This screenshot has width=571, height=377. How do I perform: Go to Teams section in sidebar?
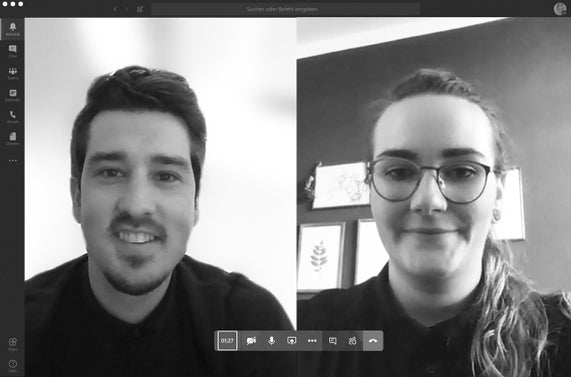12,73
